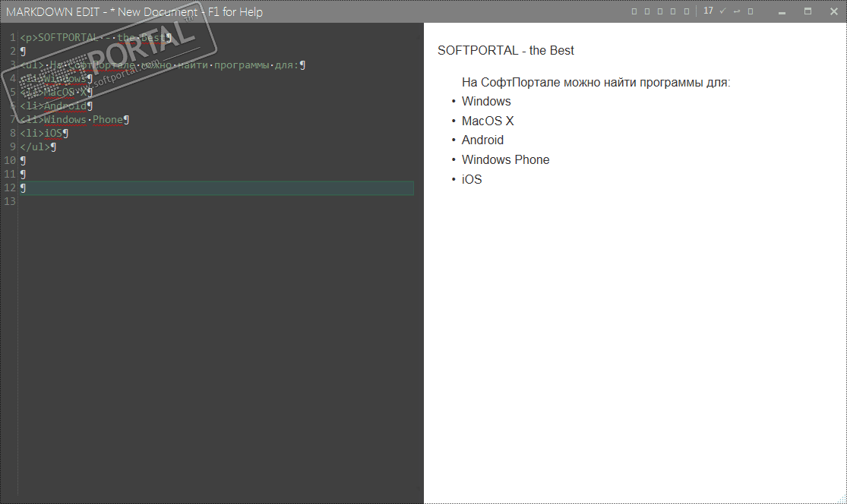Click line number 11 in the gutter
Viewport: 847px width, 504px height.
11,174
